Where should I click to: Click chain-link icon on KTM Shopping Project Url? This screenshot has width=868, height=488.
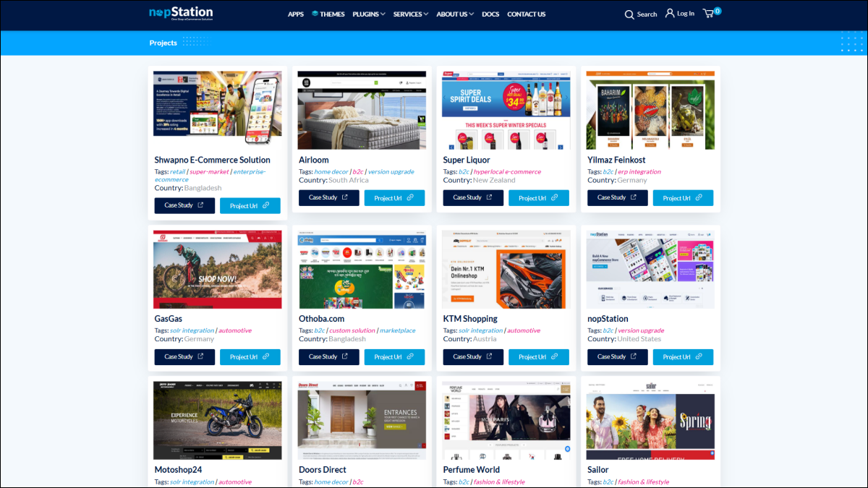point(556,356)
